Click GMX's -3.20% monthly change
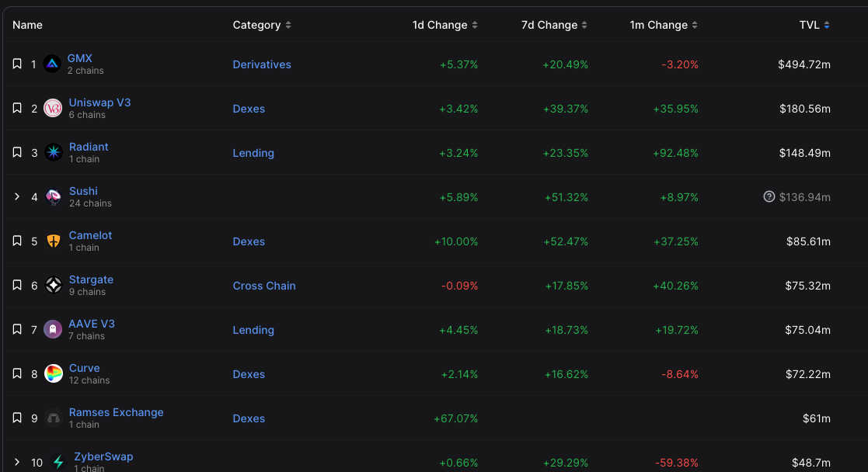 coord(680,64)
